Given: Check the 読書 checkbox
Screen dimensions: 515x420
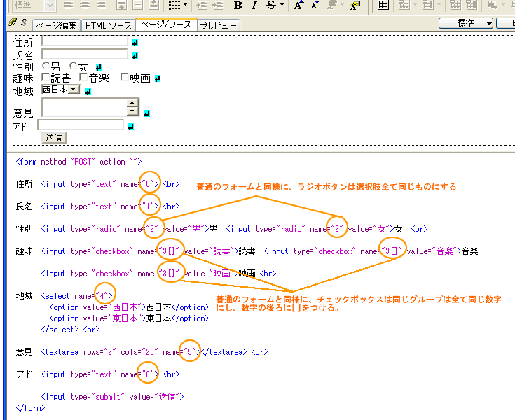Looking at the screenshot, I should (x=46, y=78).
